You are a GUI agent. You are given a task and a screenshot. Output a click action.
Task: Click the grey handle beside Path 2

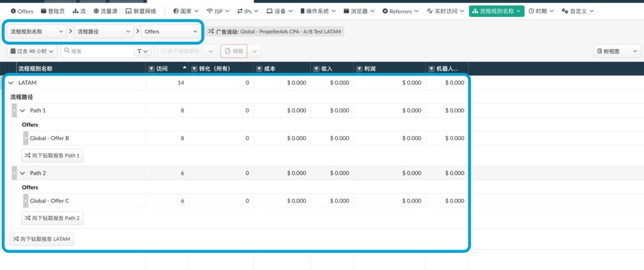(14, 173)
